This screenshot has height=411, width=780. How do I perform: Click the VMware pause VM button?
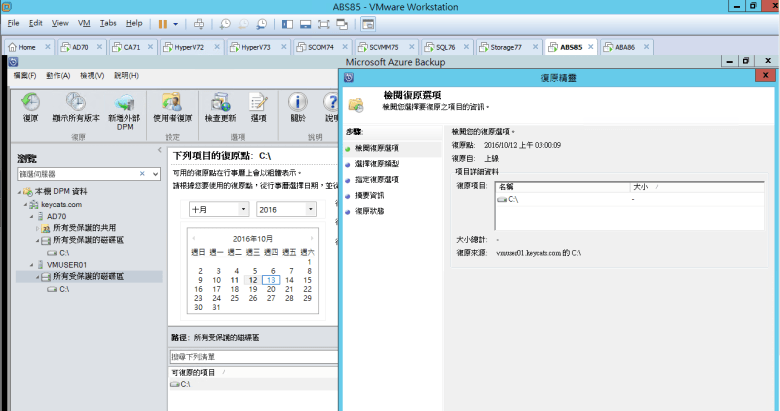click(x=163, y=22)
